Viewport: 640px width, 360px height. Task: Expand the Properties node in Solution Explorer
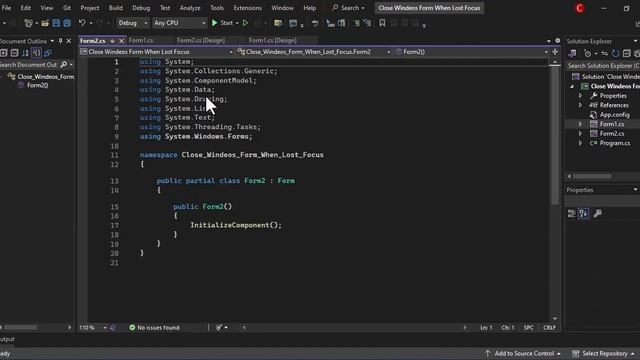pos(580,96)
